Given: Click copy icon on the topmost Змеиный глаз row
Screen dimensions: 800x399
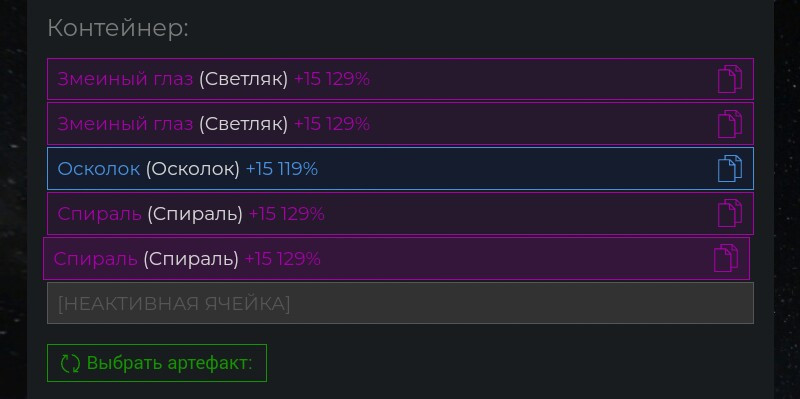Looking at the screenshot, I should (x=730, y=79).
